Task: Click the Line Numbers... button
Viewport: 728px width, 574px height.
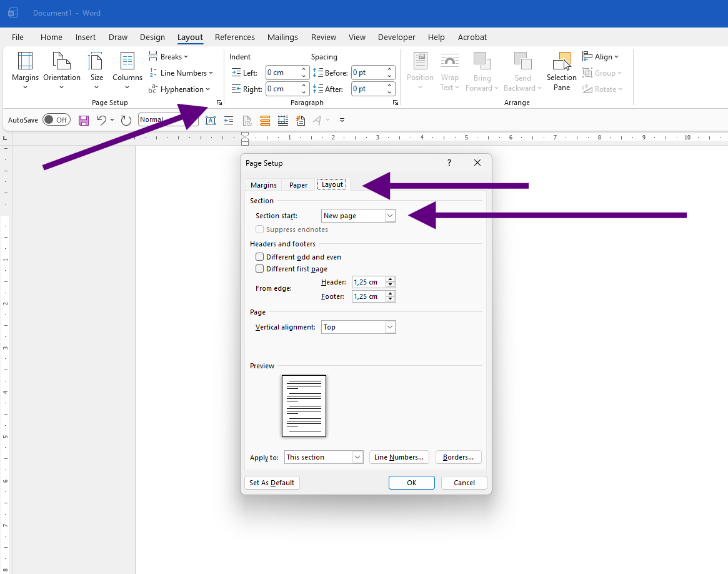Action: [399, 457]
